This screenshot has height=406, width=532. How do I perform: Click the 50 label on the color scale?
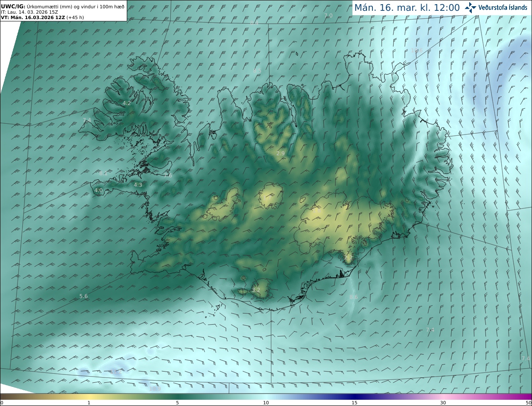[528, 403]
